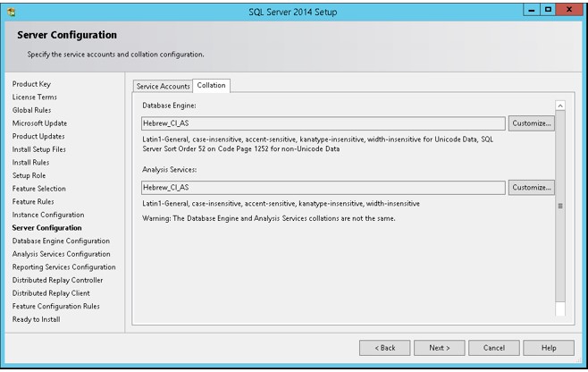The width and height of the screenshot is (588, 372).
Task: Select Microsoft Update step in sidebar
Action: pos(39,123)
